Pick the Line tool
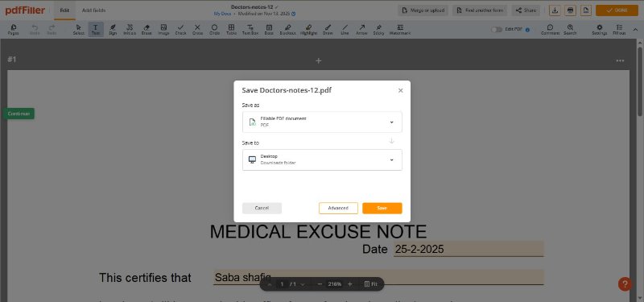This screenshot has height=302, width=644. [x=345, y=29]
